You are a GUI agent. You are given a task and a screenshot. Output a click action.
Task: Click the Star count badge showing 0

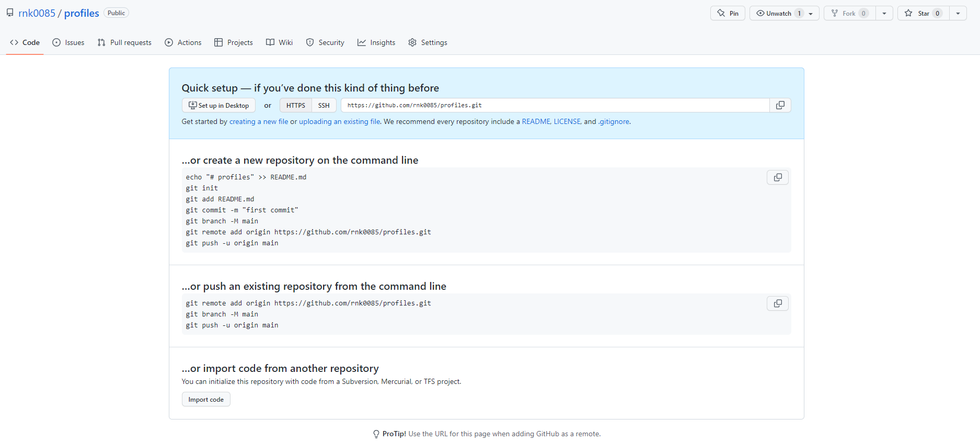tap(937, 13)
